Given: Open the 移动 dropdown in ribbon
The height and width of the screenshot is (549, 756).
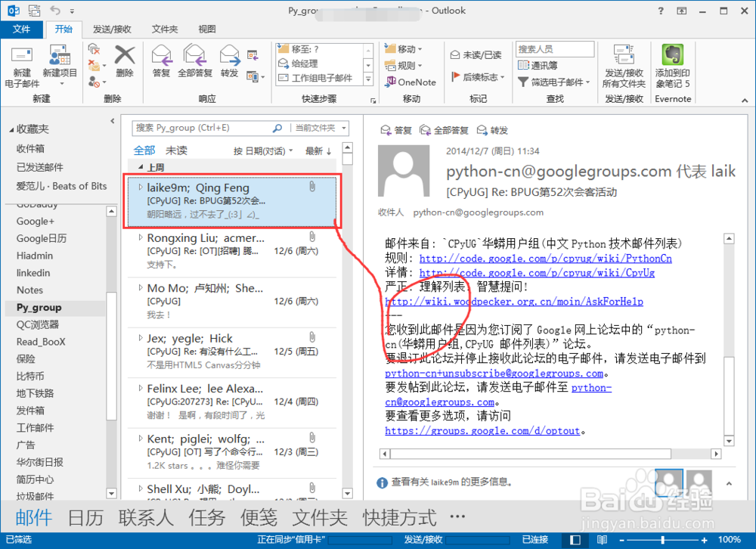Looking at the screenshot, I should tap(404, 49).
